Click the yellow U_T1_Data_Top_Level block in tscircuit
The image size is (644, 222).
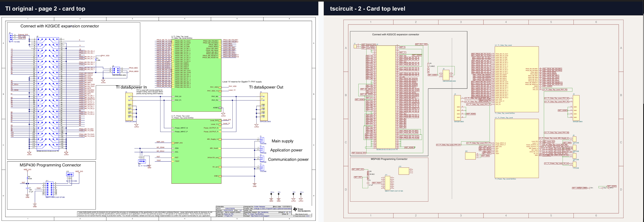coord(516,79)
